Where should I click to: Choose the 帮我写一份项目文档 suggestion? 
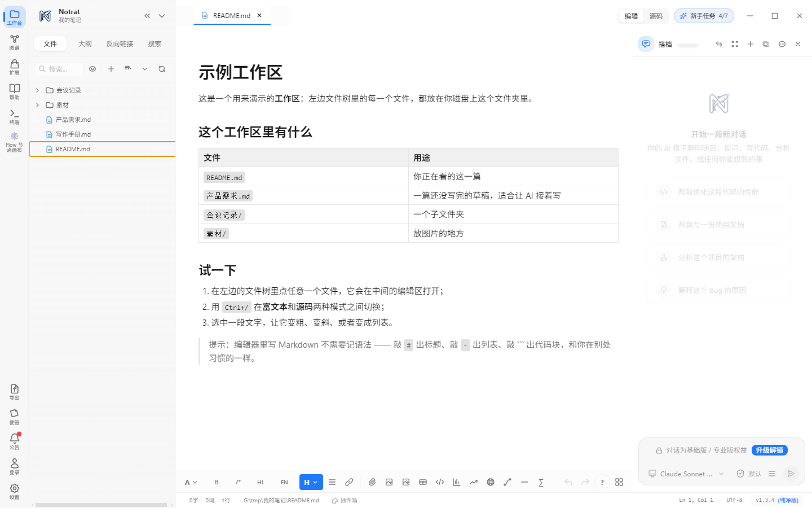click(718, 225)
